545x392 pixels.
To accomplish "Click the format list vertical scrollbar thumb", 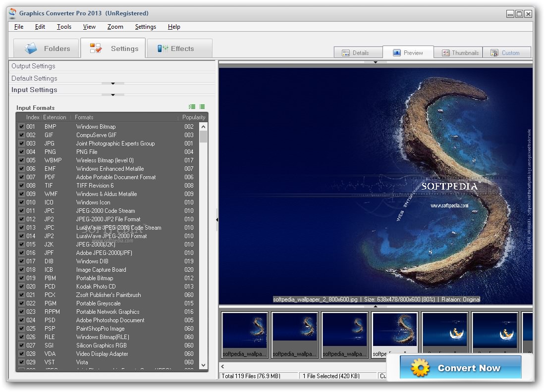I will [x=203, y=137].
